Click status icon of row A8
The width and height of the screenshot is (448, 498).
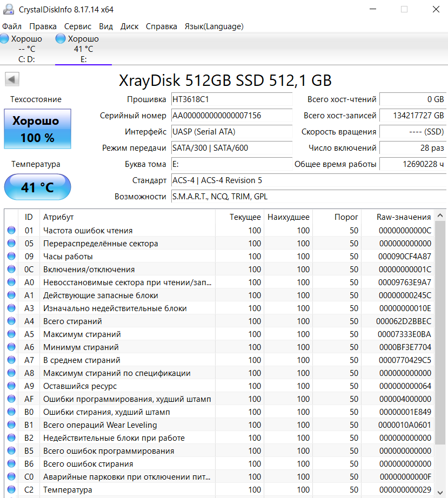click(11, 373)
